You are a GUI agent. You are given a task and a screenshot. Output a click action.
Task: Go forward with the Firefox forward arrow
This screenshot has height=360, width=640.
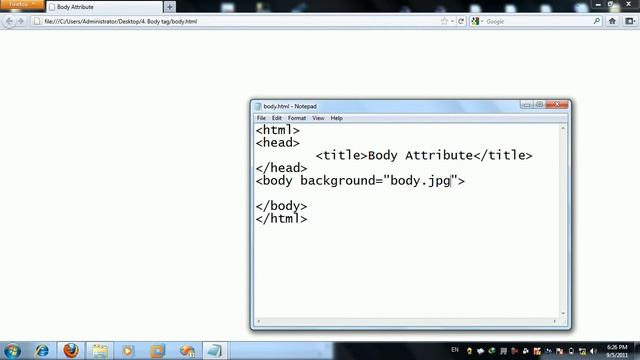(21, 21)
